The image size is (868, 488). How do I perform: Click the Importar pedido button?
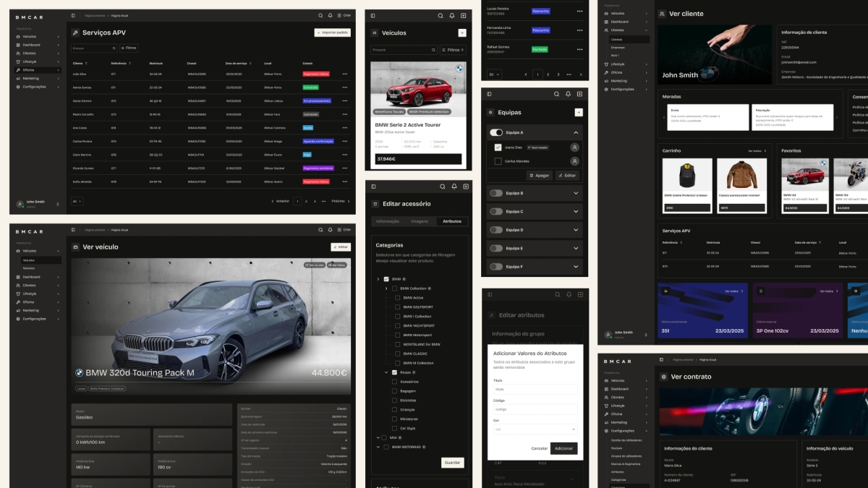pos(333,33)
